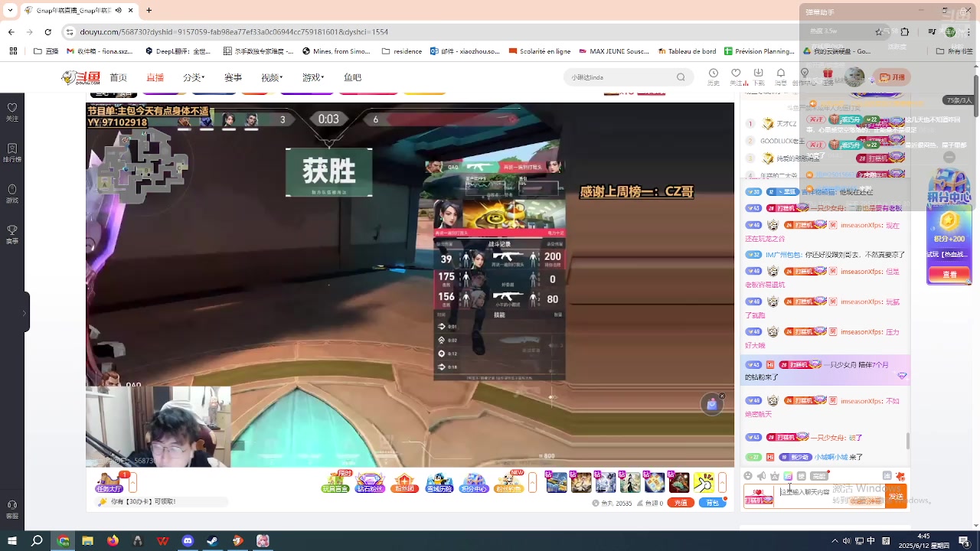Click the browser page vertical scrollbar
Screen dimensions: 980x551
pyautogui.click(x=976, y=96)
